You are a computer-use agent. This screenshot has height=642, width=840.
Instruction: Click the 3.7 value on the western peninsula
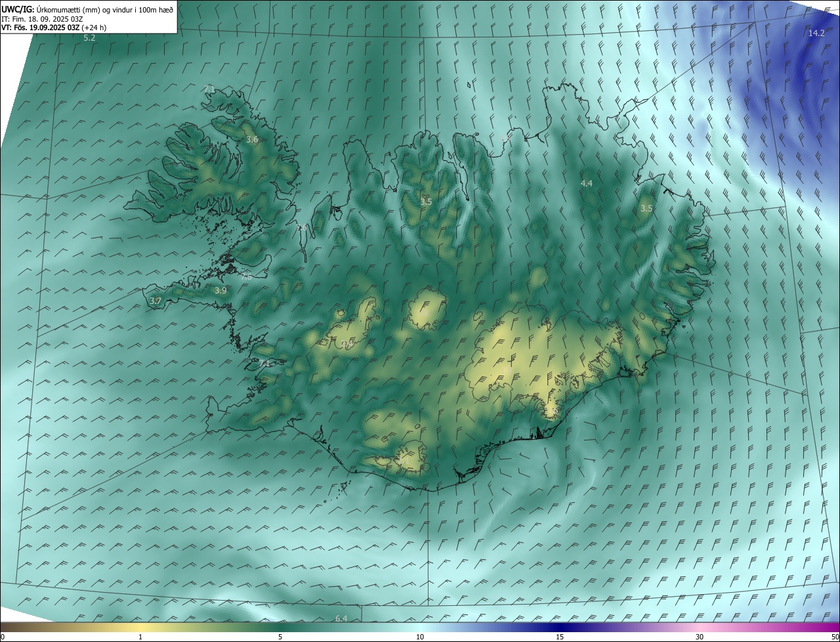[156, 301]
